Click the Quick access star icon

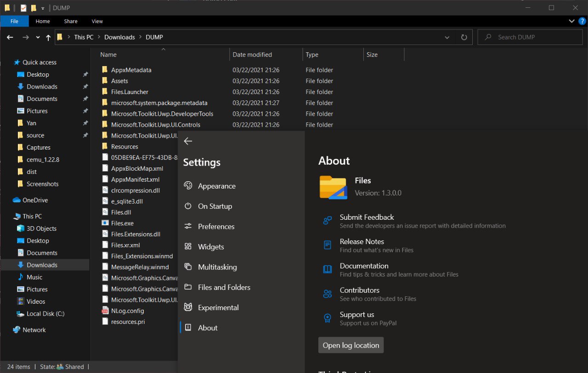(17, 62)
